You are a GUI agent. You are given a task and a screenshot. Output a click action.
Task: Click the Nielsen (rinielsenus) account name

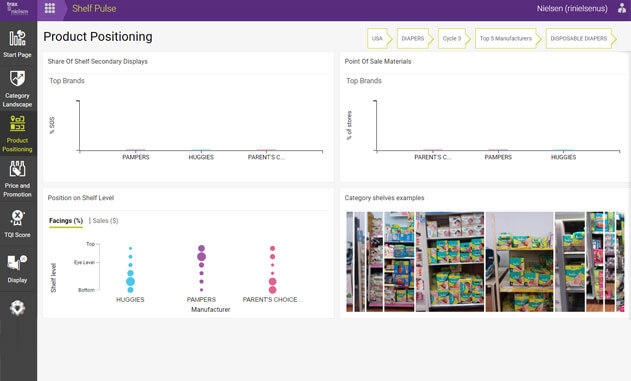pos(572,8)
